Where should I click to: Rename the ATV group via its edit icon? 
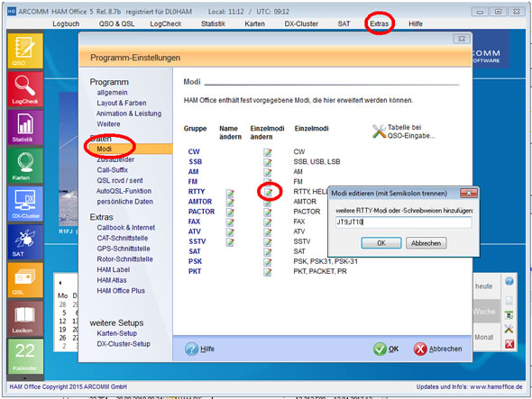230,231
